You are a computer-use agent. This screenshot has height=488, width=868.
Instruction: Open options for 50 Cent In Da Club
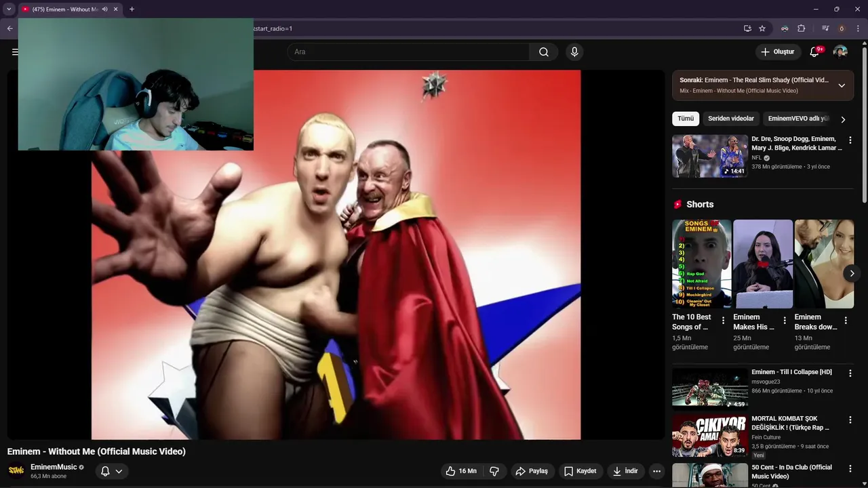coord(850,469)
